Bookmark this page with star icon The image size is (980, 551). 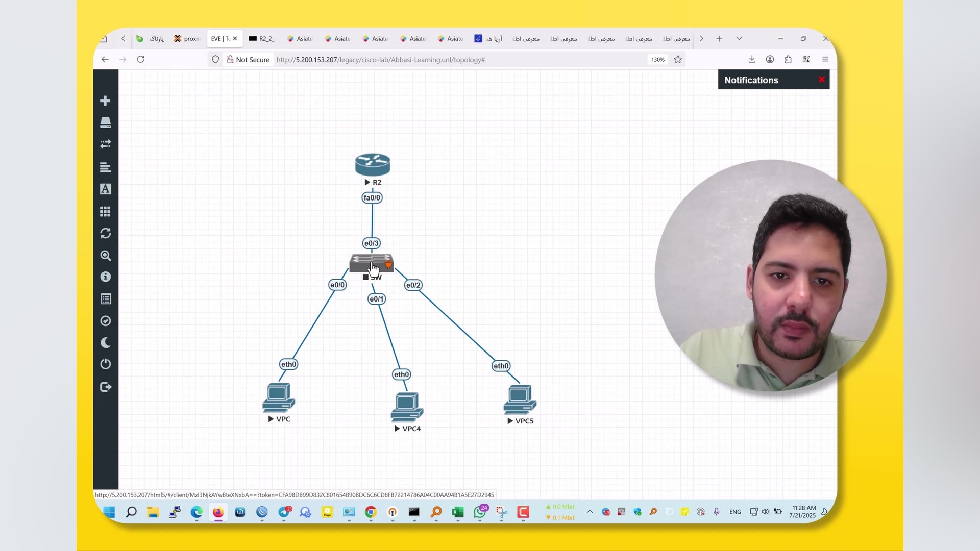pos(678,60)
